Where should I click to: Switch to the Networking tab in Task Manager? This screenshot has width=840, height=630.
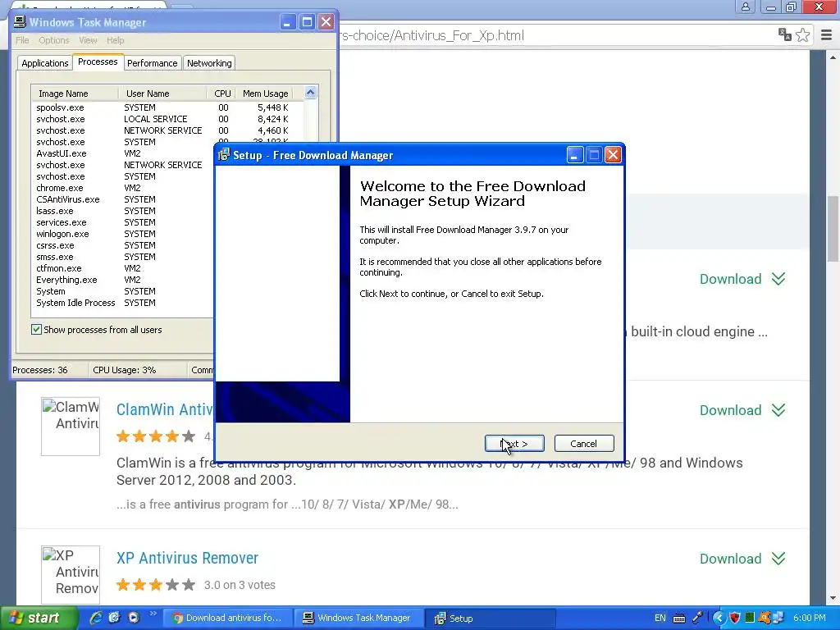pos(209,63)
